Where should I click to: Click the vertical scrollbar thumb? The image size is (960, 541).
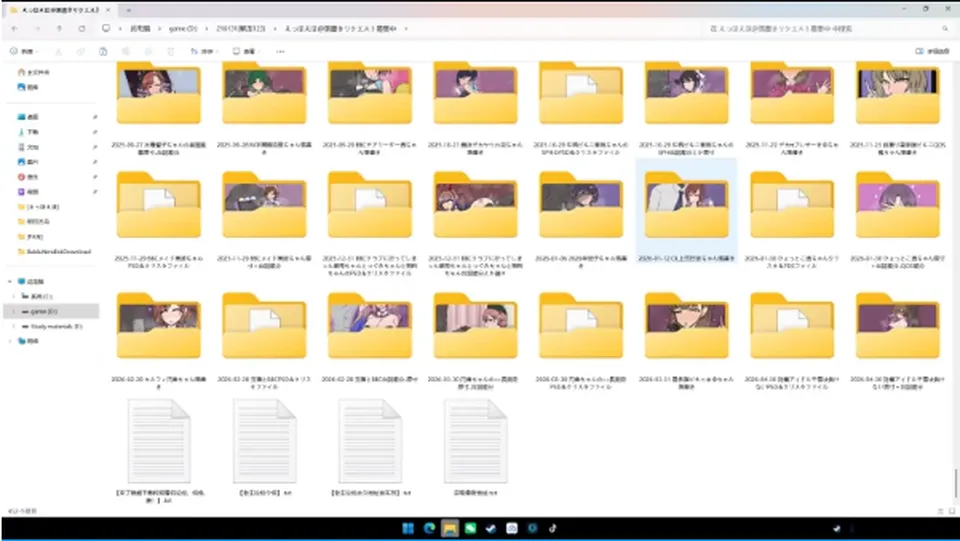(956, 483)
